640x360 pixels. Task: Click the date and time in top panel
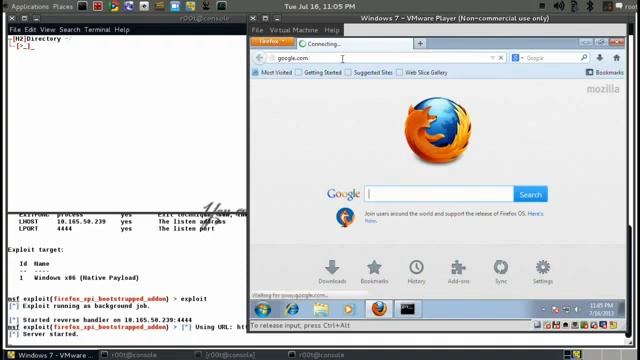click(320, 7)
